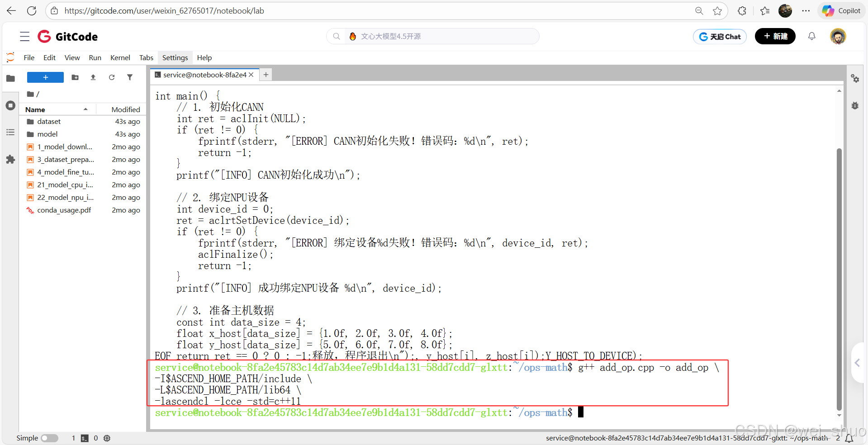Open the extension manager sidebar
868x445 pixels.
10,159
